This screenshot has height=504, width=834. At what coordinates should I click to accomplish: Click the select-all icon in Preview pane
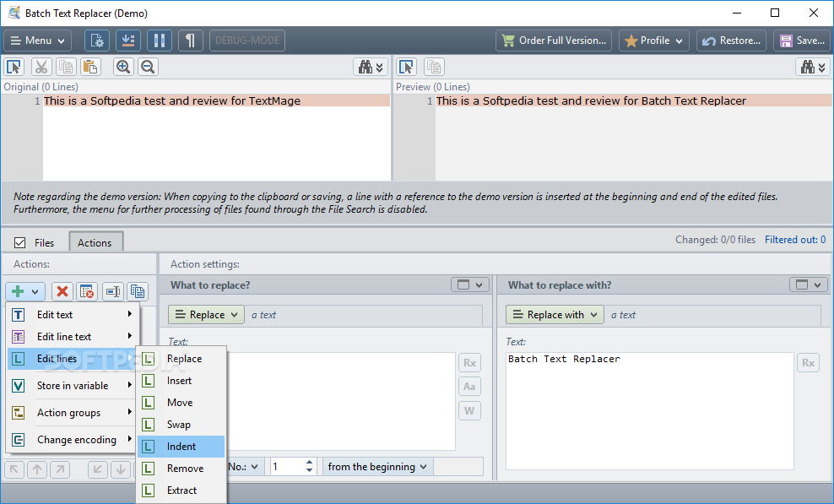coord(406,67)
